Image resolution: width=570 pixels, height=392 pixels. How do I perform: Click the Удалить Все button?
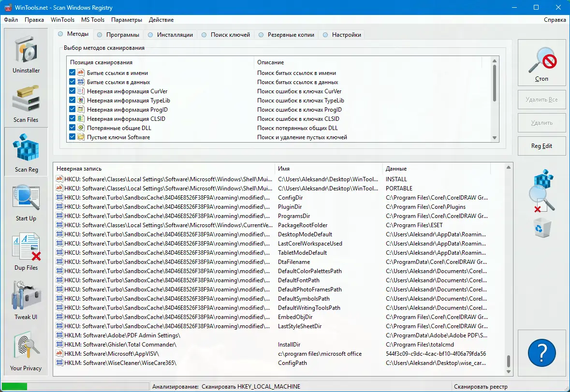(541, 100)
